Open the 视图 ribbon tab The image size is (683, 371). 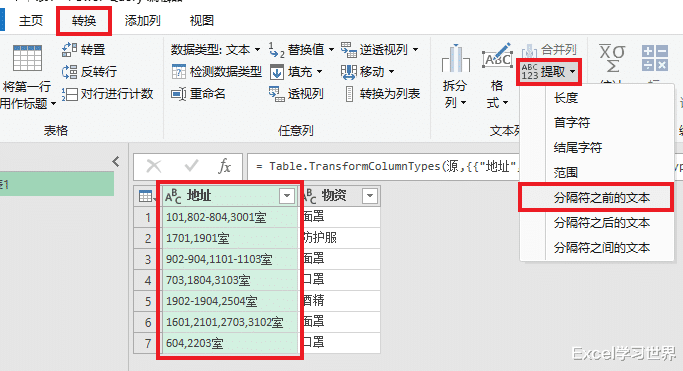(202, 20)
